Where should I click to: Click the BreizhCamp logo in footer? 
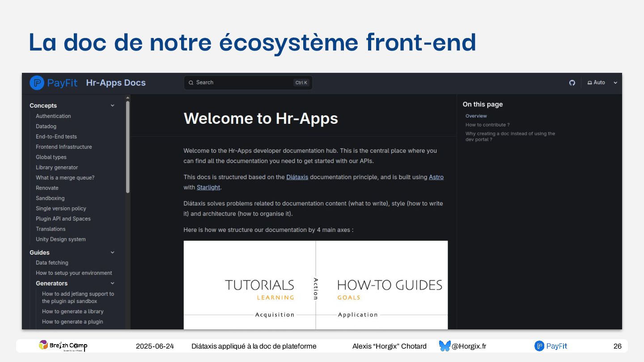[x=63, y=345]
